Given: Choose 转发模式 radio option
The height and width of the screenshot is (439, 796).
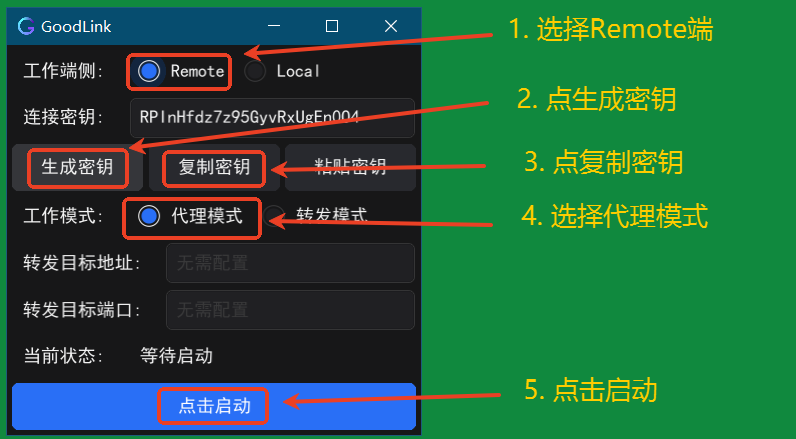Looking at the screenshot, I should (274, 217).
